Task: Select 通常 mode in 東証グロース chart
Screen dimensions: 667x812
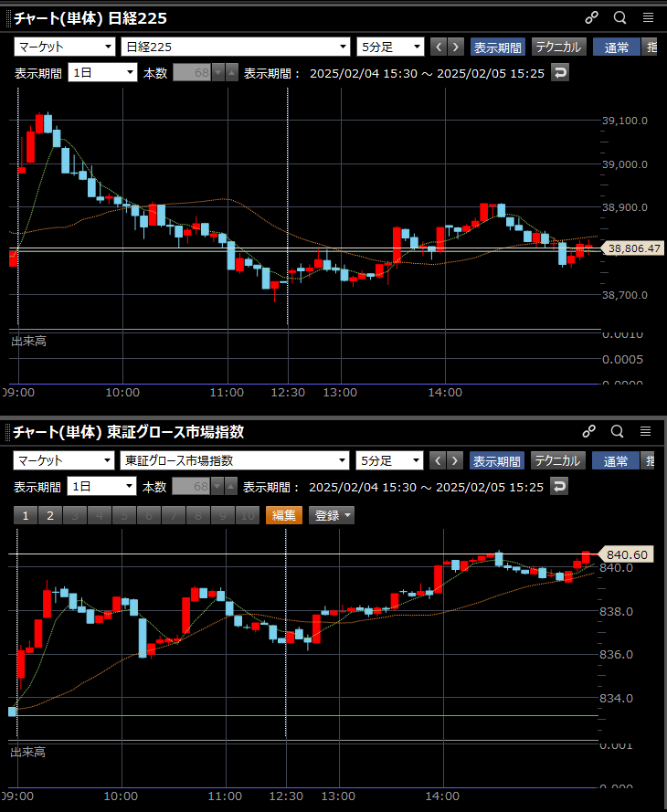Action: (615, 459)
